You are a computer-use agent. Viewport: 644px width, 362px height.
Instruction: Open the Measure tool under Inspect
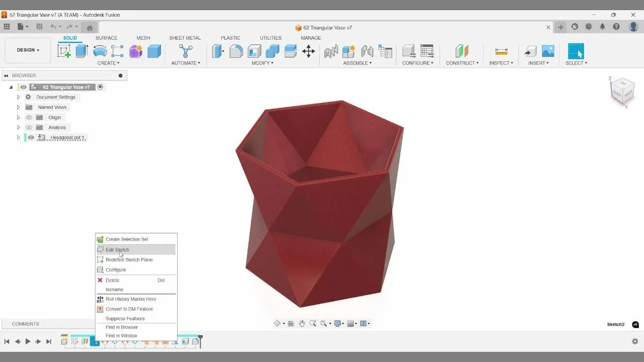(x=500, y=51)
